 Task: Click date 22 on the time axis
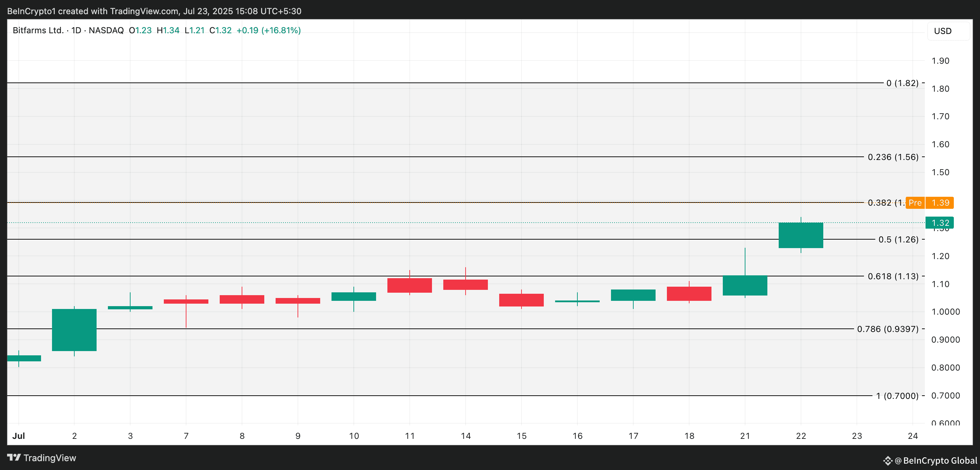point(801,436)
